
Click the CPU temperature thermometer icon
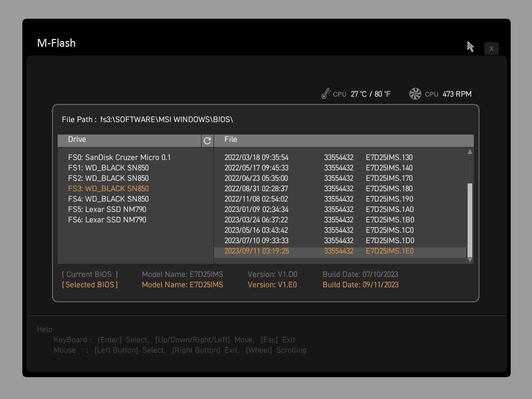tap(326, 94)
